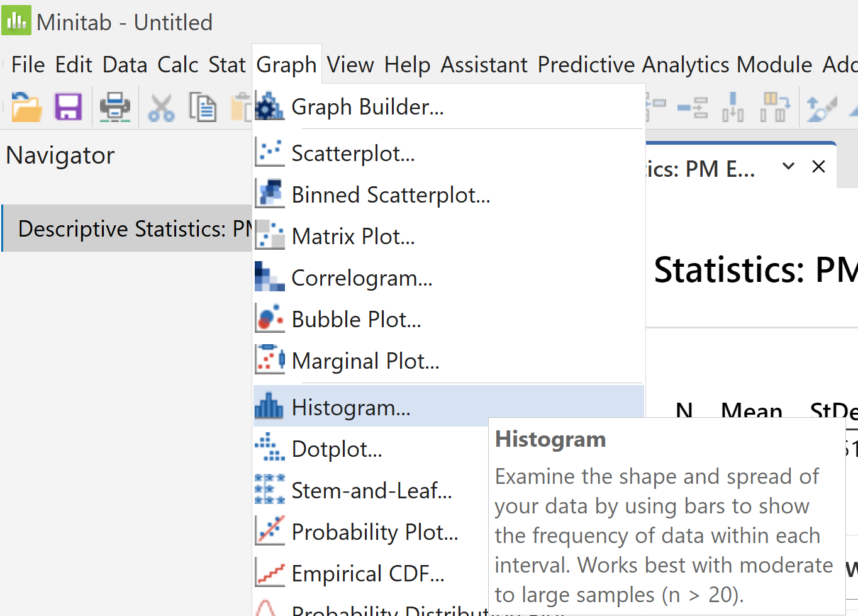Choose Scatterplot... menu entry
The height and width of the screenshot is (616, 858).
pos(448,153)
